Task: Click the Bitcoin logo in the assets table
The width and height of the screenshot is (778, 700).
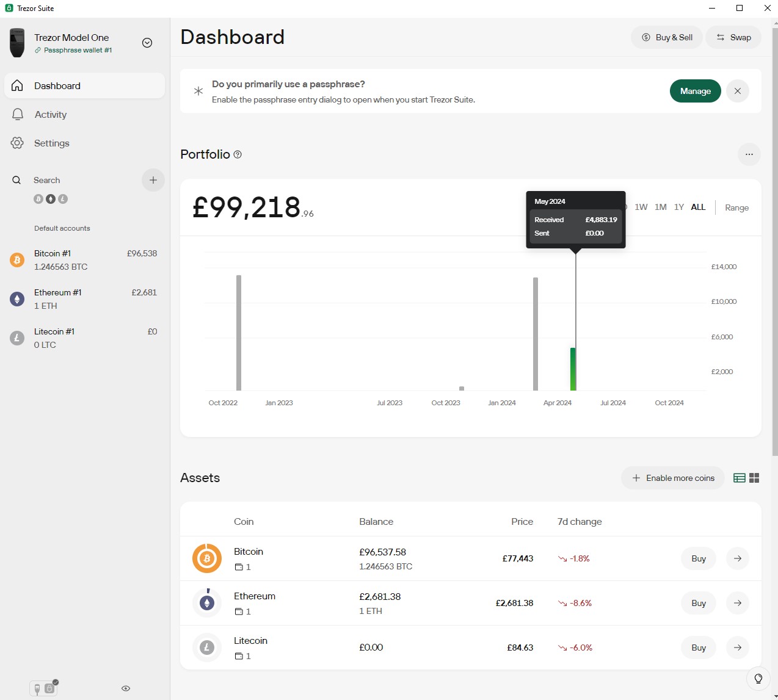Action: coord(207,558)
